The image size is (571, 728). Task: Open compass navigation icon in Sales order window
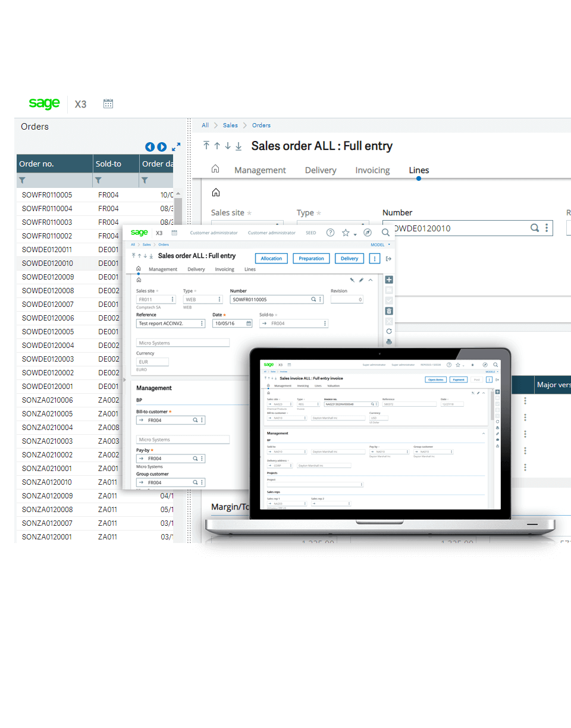coord(368,233)
